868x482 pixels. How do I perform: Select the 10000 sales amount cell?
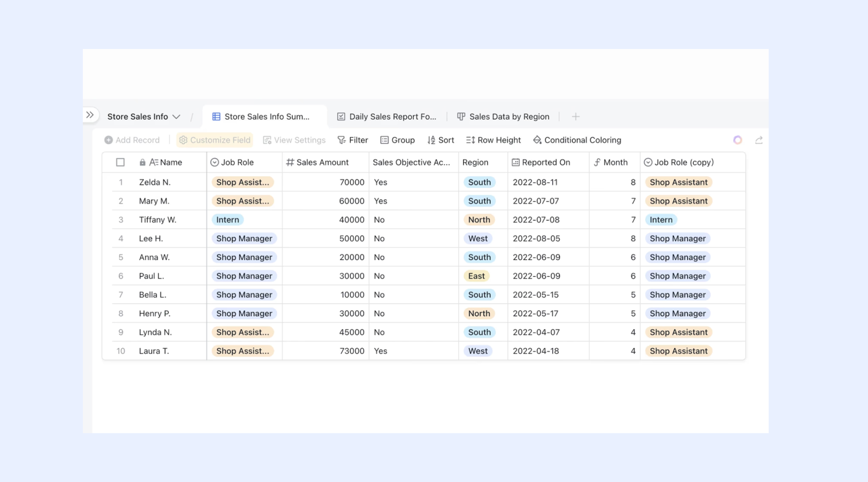click(325, 295)
